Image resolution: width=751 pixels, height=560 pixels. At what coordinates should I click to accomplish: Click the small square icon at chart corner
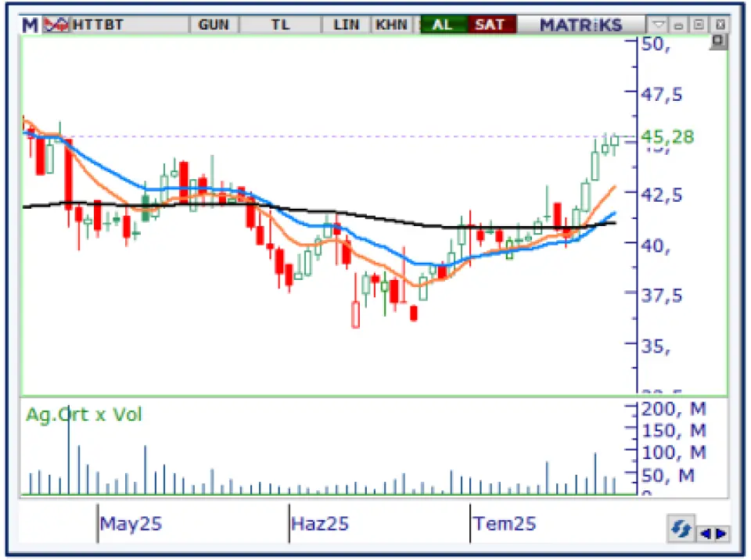tap(717, 41)
